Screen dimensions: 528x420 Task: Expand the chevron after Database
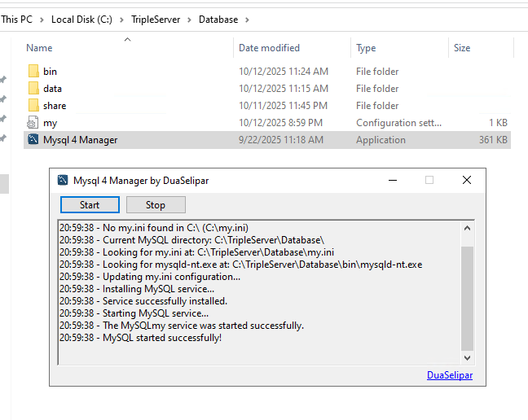pos(247,20)
